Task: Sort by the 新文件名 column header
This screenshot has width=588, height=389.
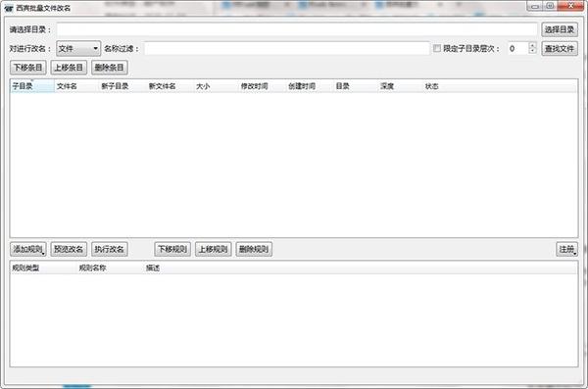Action: pos(170,86)
